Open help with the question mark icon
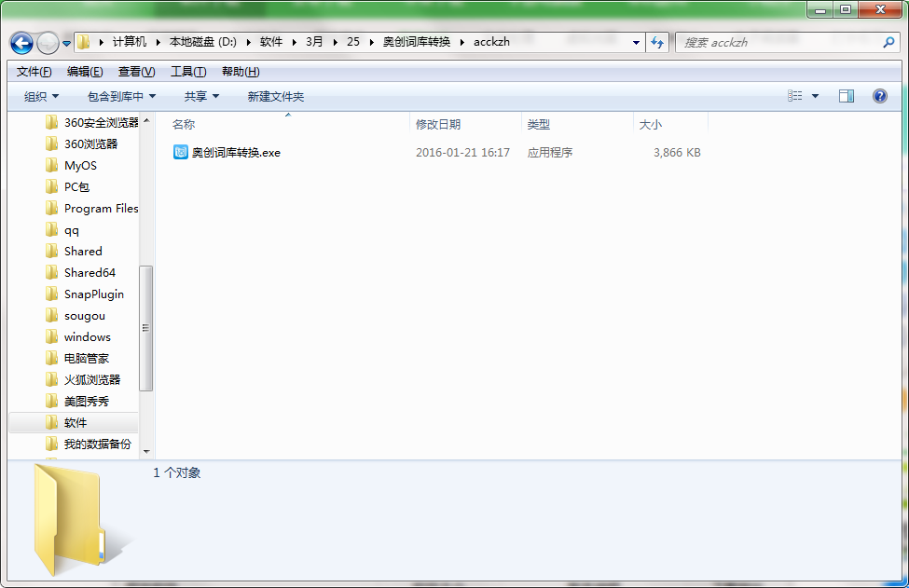The height and width of the screenshot is (588, 909). [879, 96]
